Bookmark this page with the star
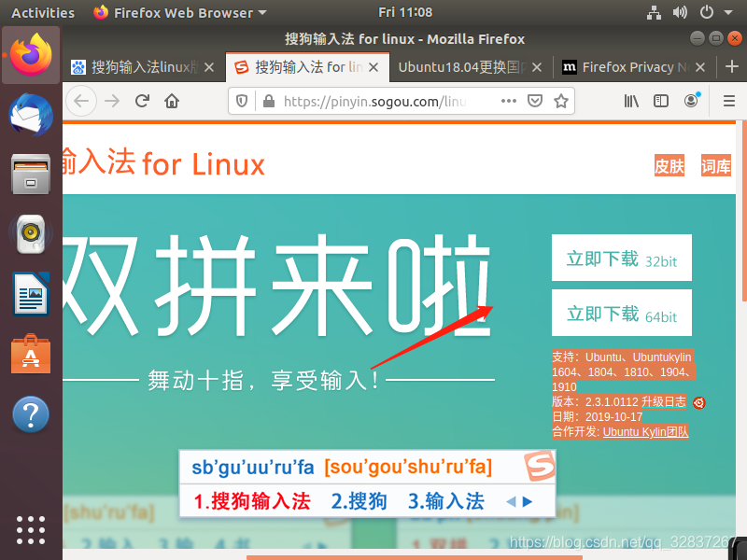The width and height of the screenshot is (747, 560). click(x=561, y=101)
